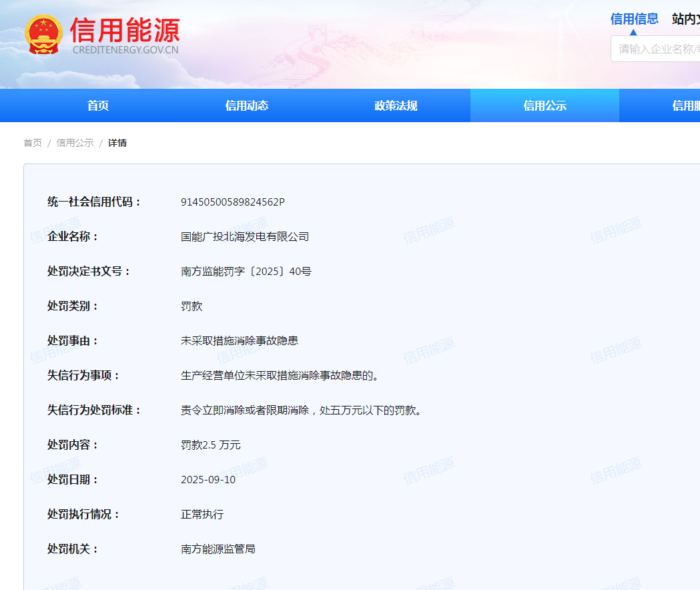This screenshot has height=590, width=700.
Task: Select the highlighted 信用公示 navigation item
Action: click(x=545, y=105)
